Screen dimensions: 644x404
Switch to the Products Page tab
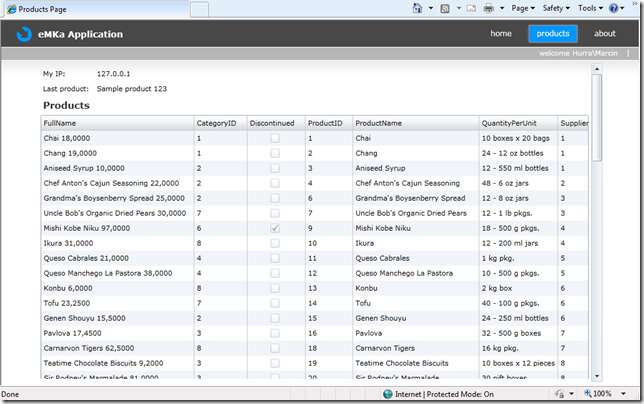click(97, 9)
